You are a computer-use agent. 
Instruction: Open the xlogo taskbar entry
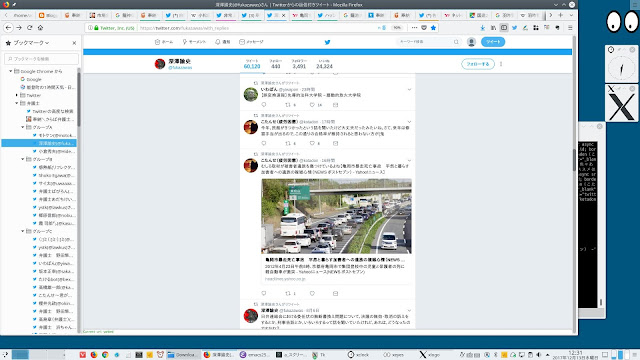[x=430, y=355]
